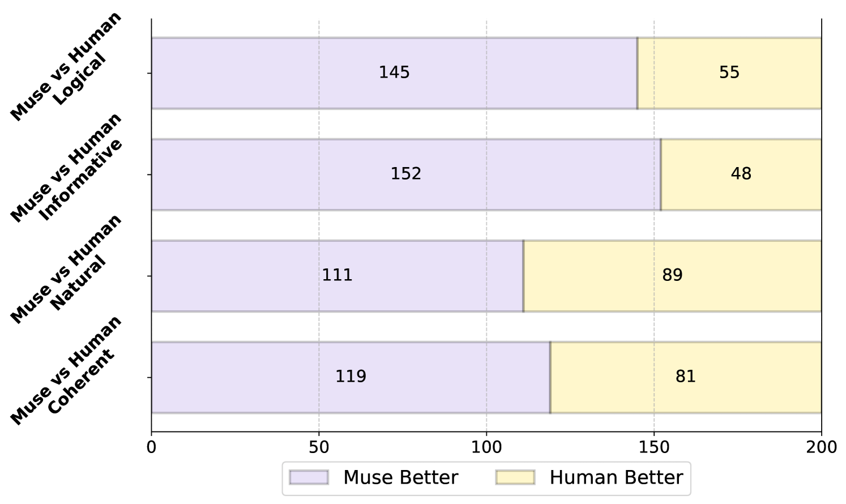846x504 pixels.
Task: Click the yellow Logical bar showing 55
Action: tap(729, 73)
